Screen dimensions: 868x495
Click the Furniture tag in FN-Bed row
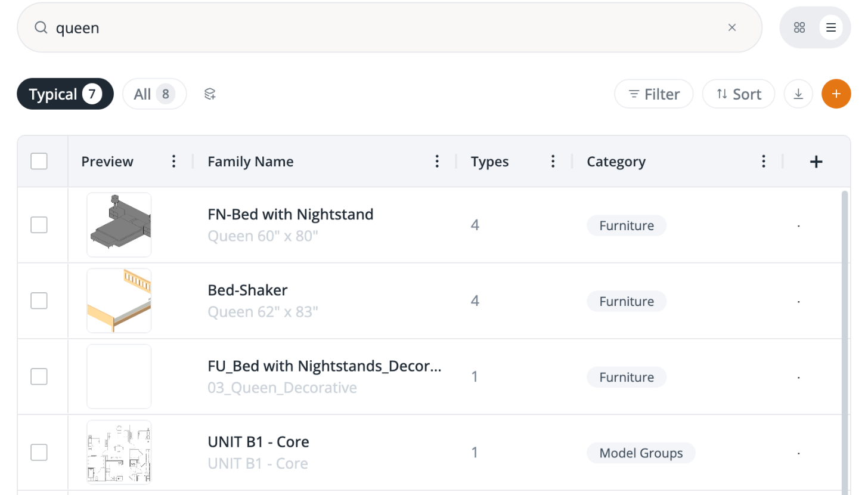pos(627,225)
